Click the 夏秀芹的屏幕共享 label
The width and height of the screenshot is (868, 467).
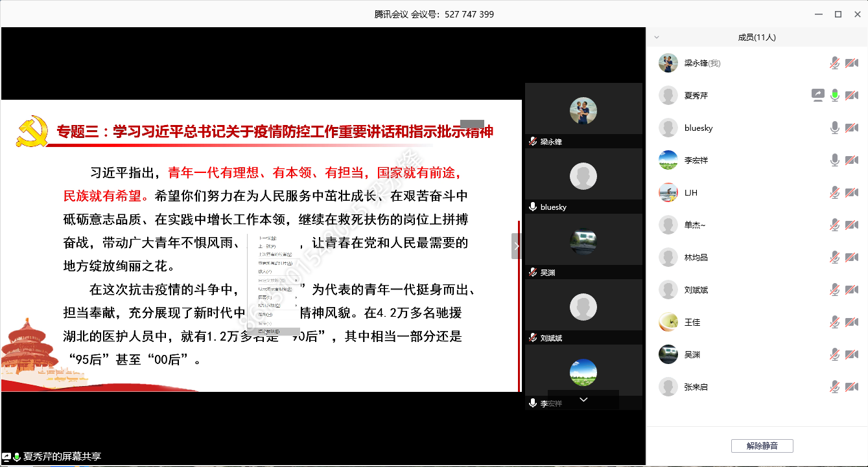(62, 457)
